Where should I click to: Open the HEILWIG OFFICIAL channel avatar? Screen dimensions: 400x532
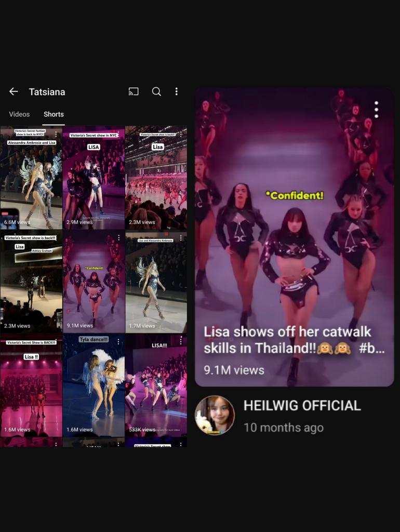coord(215,415)
